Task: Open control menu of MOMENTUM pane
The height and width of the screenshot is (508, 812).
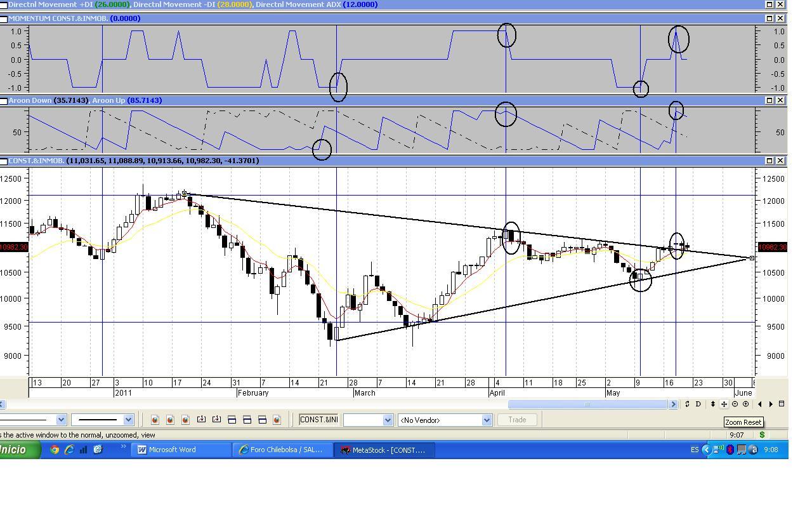Action: click(4, 18)
